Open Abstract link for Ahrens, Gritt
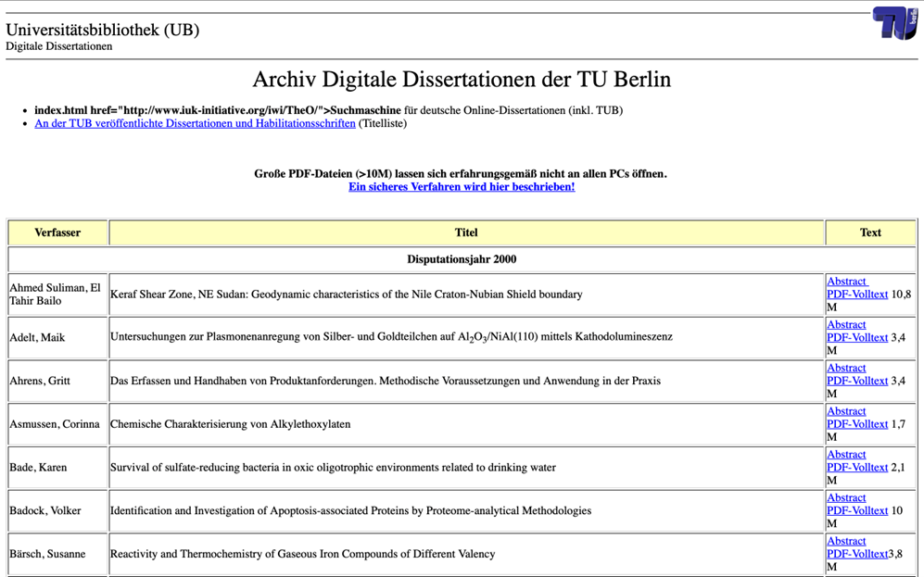The width and height of the screenshot is (924, 577). click(846, 368)
